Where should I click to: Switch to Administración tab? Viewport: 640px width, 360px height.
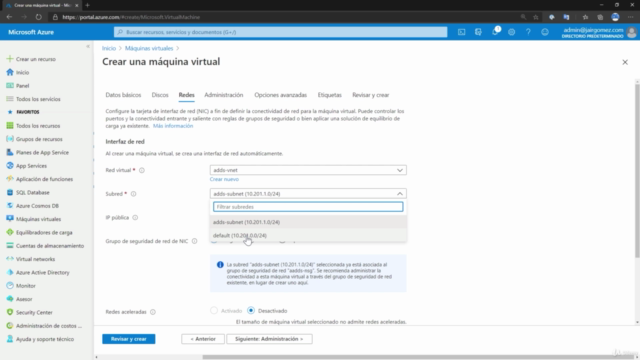click(224, 95)
